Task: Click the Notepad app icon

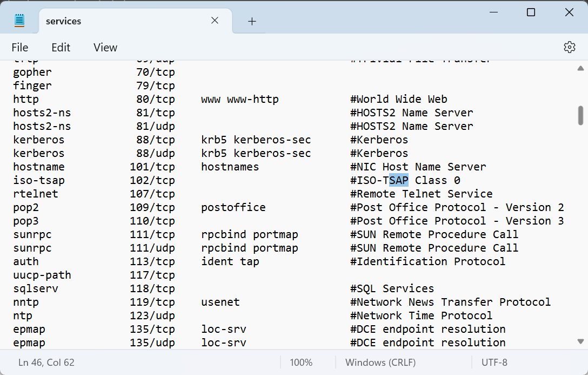Action: [19, 21]
